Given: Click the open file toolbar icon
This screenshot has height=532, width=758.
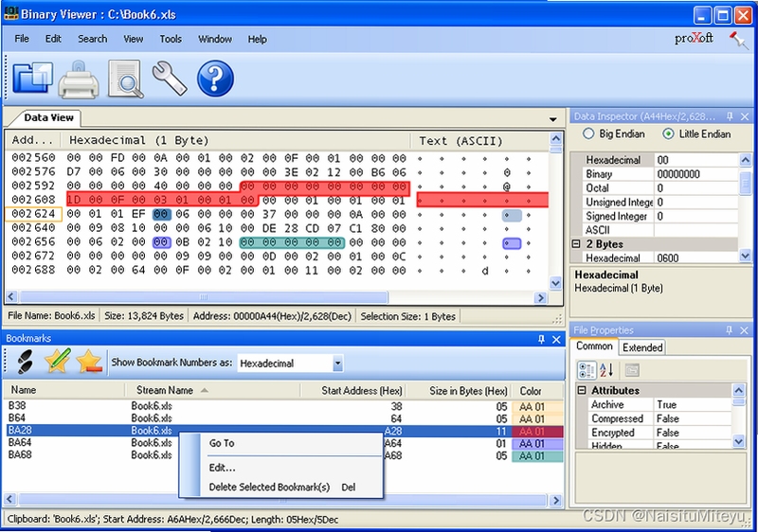Looking at the screenshot, I should pyautogui.click(x=32, y=78).
